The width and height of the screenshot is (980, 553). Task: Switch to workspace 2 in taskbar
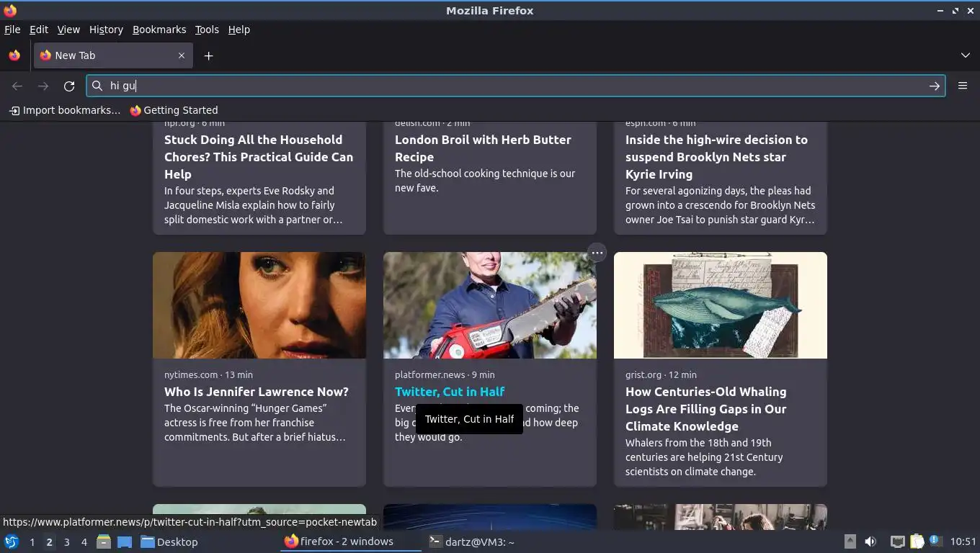(49, 542)
